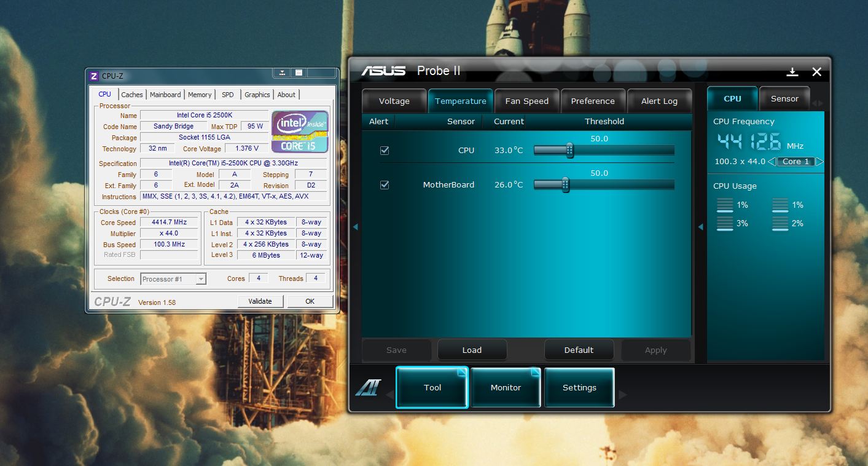Toggle the MotherBoard temperature alert checkbox
868x466 pixels.
385,184
